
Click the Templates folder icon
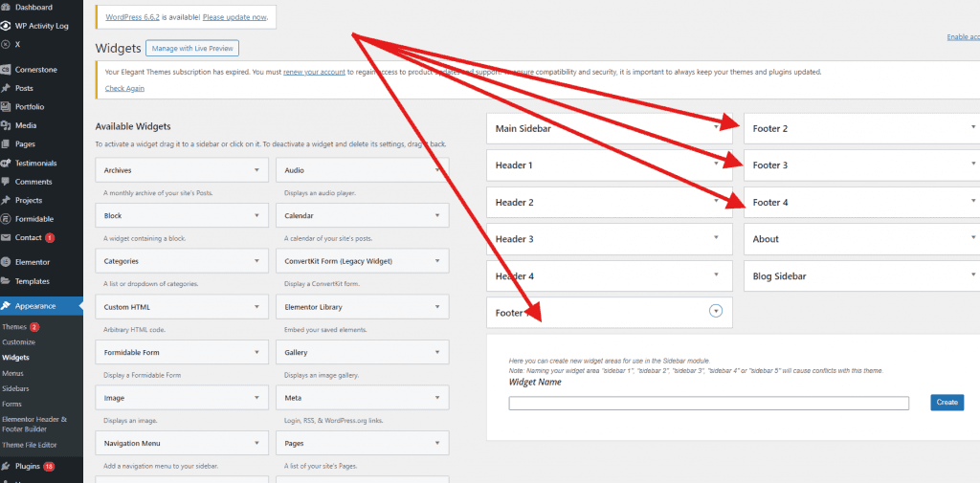[x=6, y=281]
